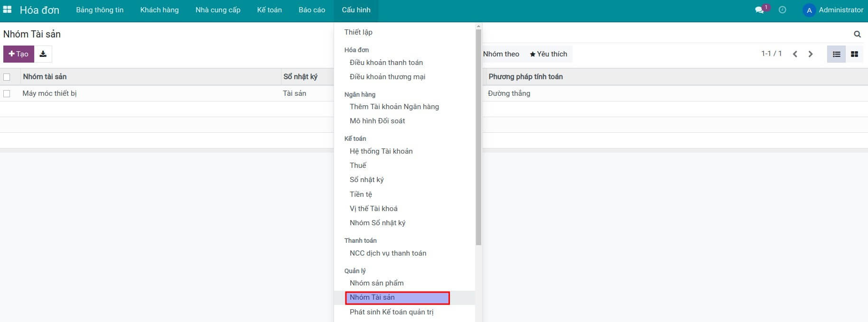The image size is (868, 322).
Task: Open the Kế toán top menu
Action: tap(269, 10)
